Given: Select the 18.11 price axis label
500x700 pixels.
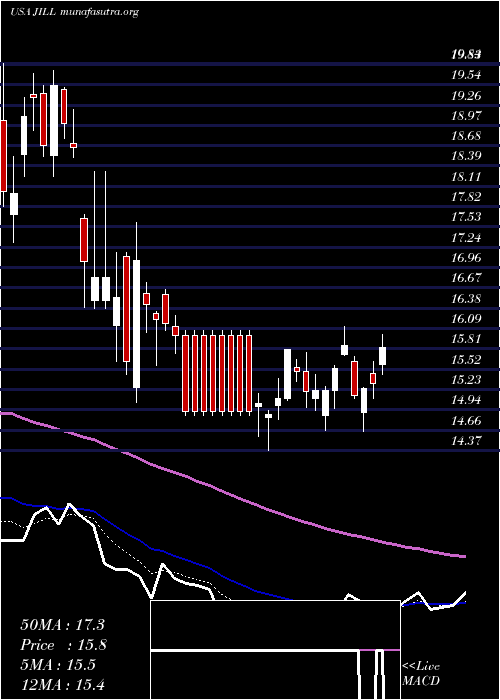Looking at the screenshot, I should click(466, 177).
